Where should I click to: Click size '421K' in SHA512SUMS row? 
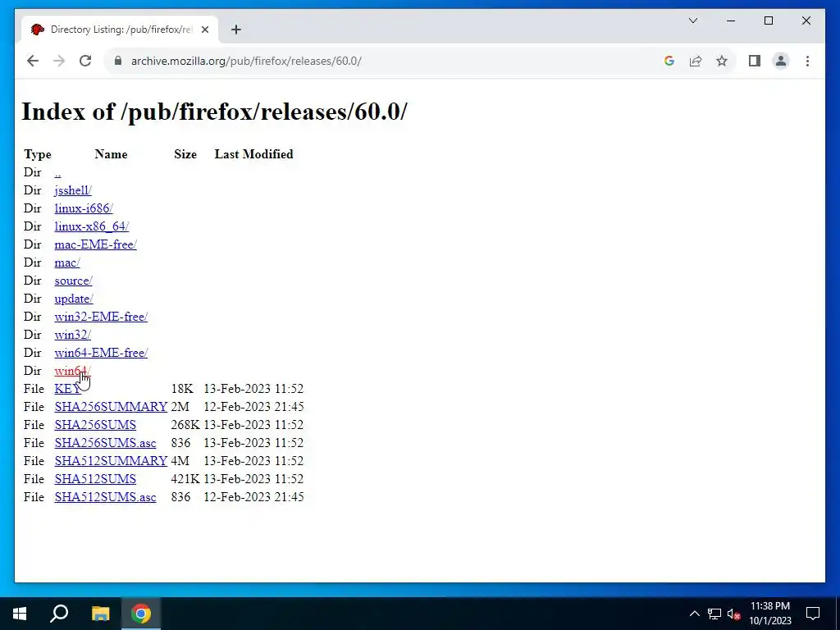[185, 479]
